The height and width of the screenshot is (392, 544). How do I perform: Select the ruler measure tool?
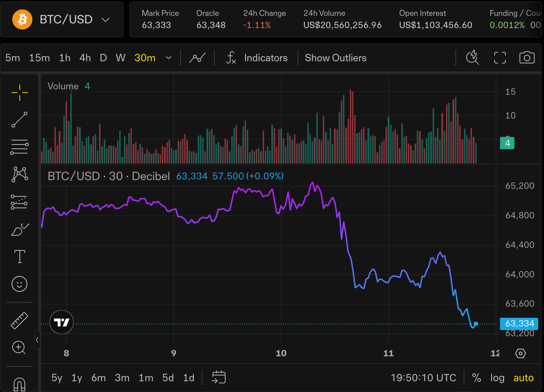[x=19, y=320]
